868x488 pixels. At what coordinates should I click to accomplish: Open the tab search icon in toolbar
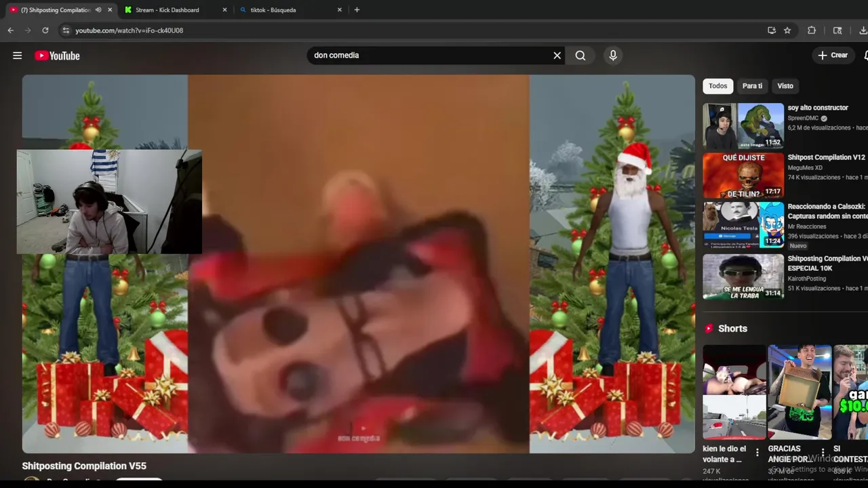[x=837, y=30]
